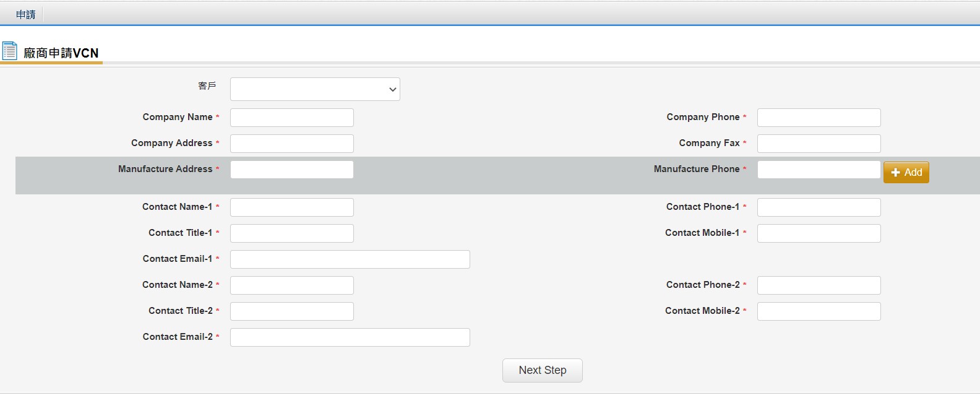Focus the Company Name text field
This screenshot has width=980, height=416.
pos(291,118)
